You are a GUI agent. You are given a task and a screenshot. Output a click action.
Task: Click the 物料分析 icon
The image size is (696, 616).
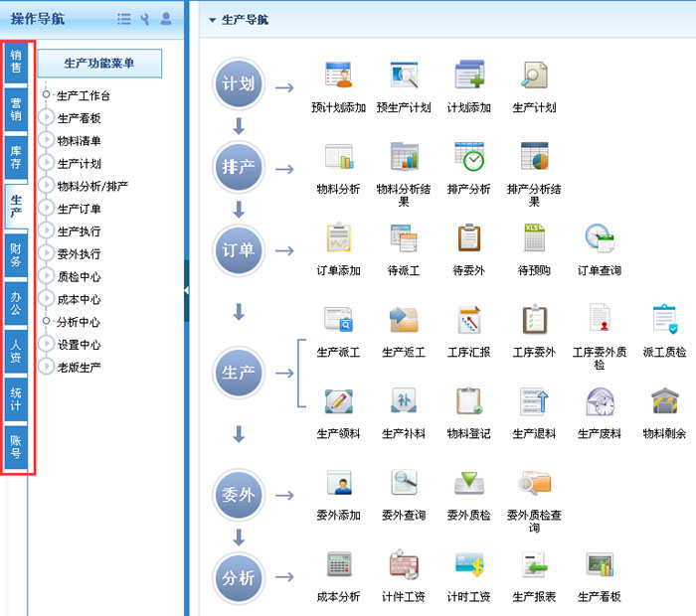click(339, 158)
